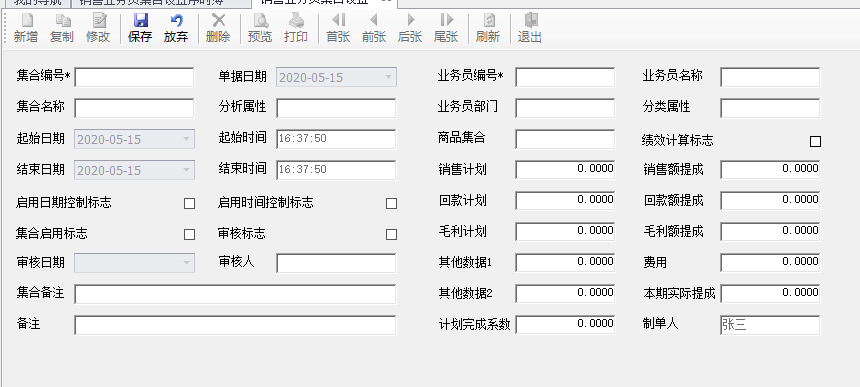The image size is (860, 387).
Task: Click the 打印 (Print) toolbar icon
Action: click(296, 29)
